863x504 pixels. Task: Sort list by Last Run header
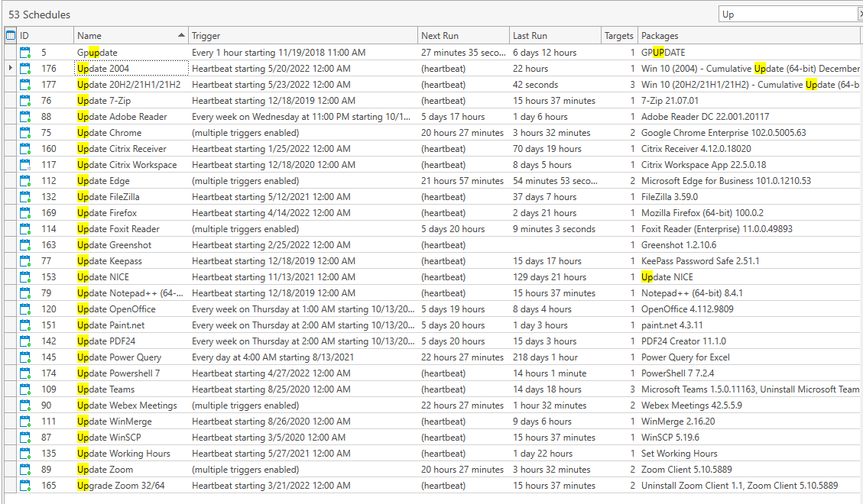tap(555, 36)
